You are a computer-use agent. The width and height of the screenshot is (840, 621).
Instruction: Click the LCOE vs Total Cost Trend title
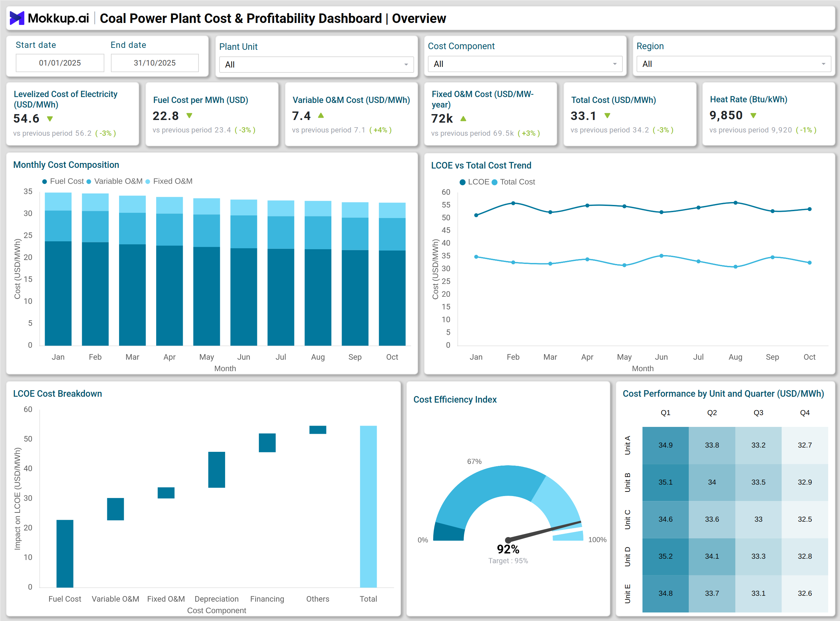tap(481, 165)
